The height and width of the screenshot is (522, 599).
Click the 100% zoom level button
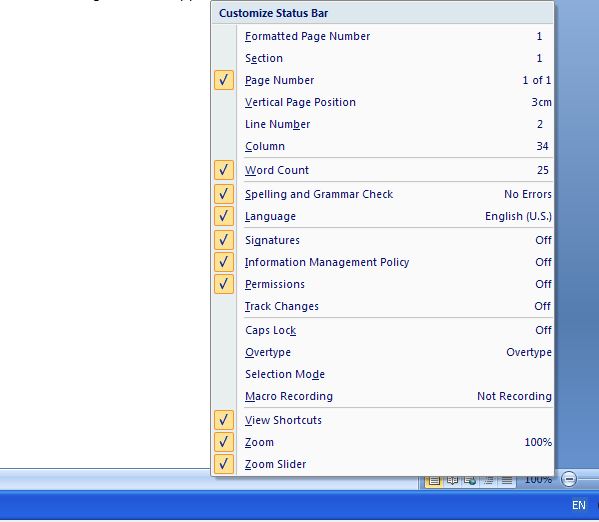(538, 480)
